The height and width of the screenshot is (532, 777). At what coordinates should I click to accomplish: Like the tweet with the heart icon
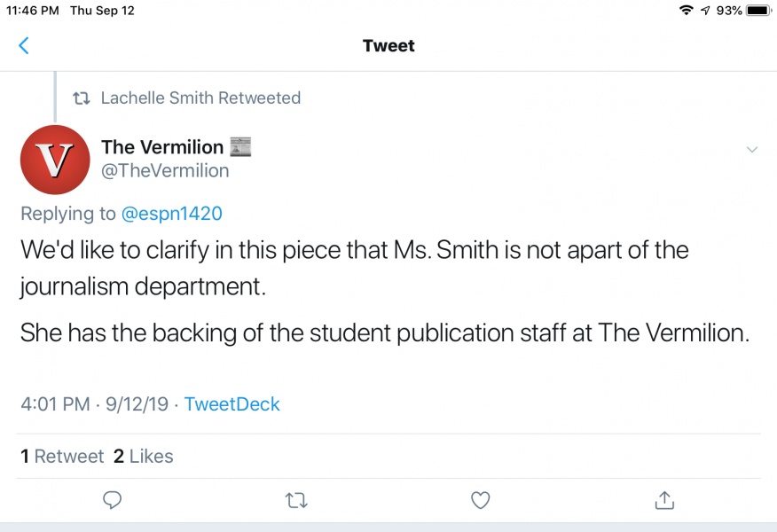(x=480, y=501)
